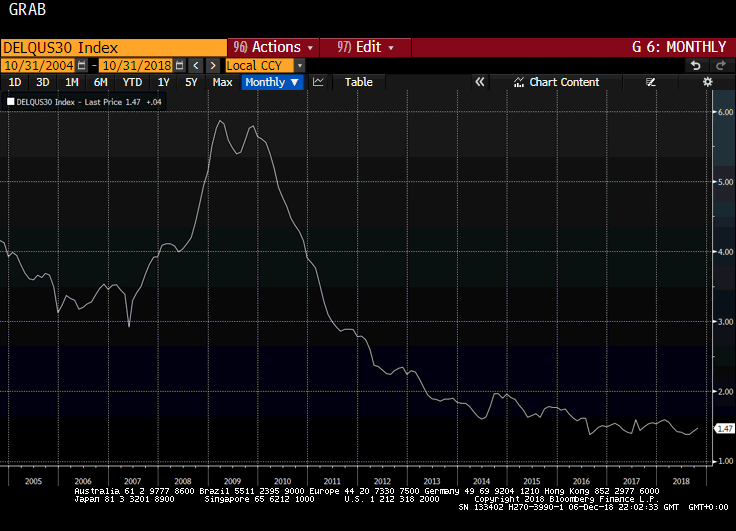
Task: Click the line chart type icon
Action: tap(318, 82)
